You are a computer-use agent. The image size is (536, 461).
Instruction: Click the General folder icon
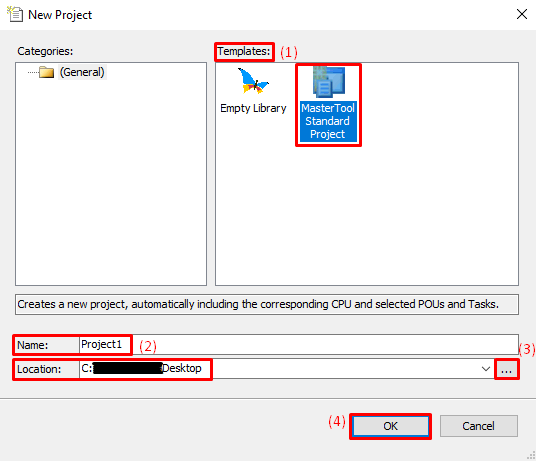pos(46,72)
